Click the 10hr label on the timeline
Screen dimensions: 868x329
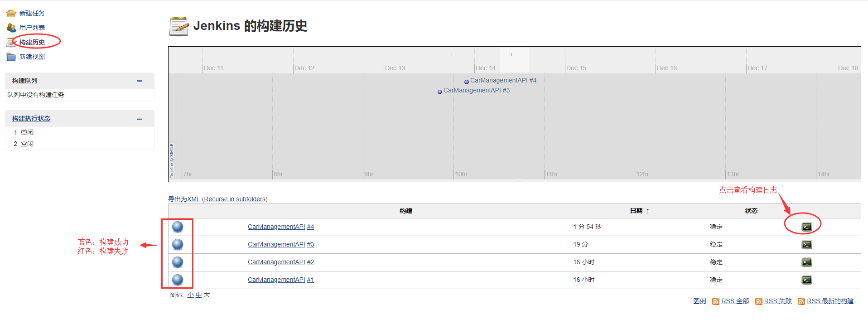[461, 174]
